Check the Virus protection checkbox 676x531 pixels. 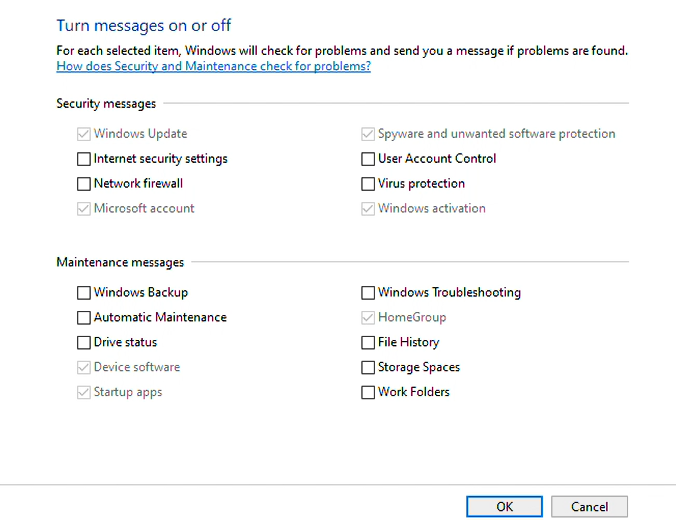368,184
